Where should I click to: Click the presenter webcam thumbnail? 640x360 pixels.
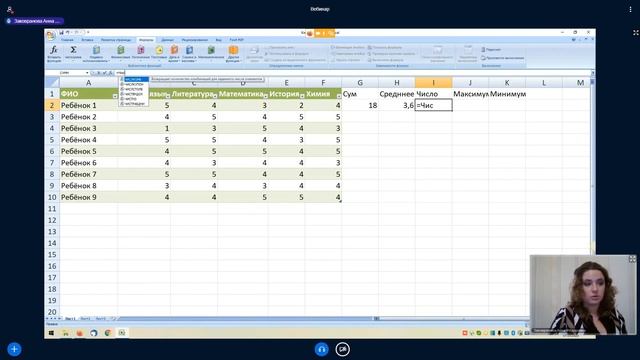point(583,295)
